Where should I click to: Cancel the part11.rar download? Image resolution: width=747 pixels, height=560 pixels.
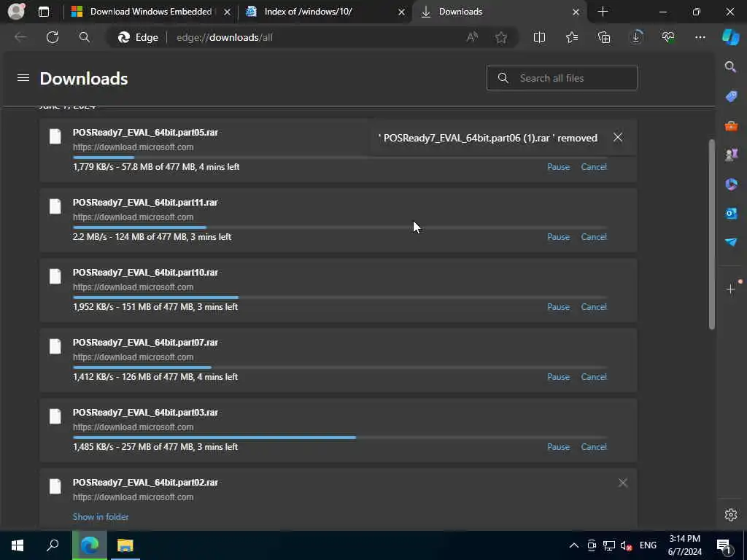tap(594, 237)
